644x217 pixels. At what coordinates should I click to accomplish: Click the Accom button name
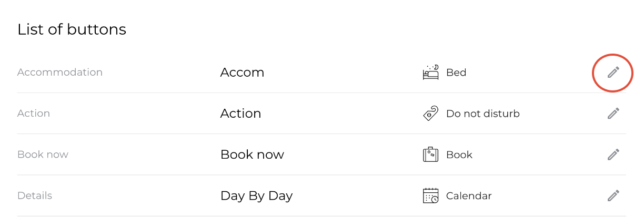point(242,73)
